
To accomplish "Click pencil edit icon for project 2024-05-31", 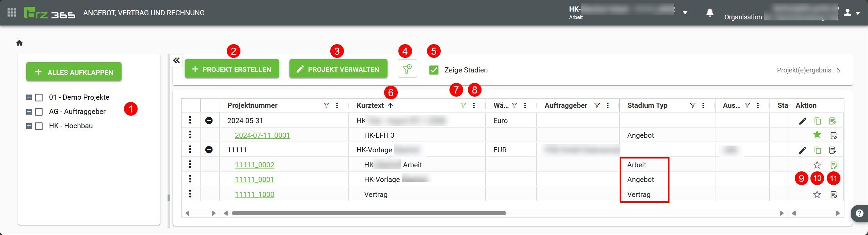I will (x=803, y=121).
